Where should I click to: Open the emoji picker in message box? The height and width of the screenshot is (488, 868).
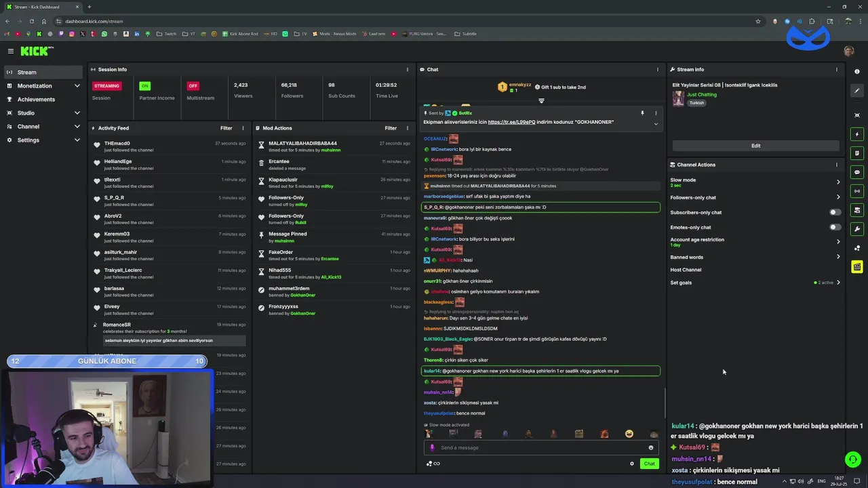651,447
